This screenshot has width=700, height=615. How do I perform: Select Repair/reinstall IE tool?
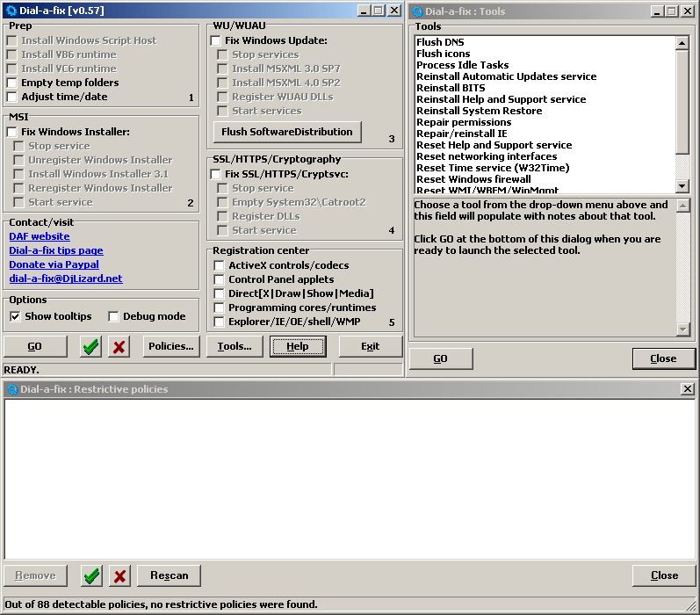coord(462,134)
